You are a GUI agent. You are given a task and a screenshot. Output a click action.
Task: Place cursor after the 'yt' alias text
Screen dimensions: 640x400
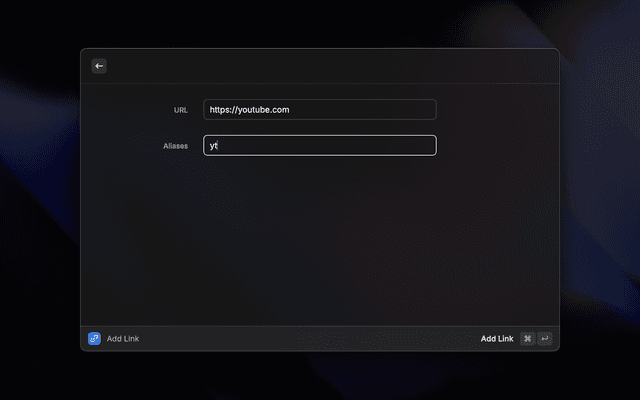click(219, 146)
